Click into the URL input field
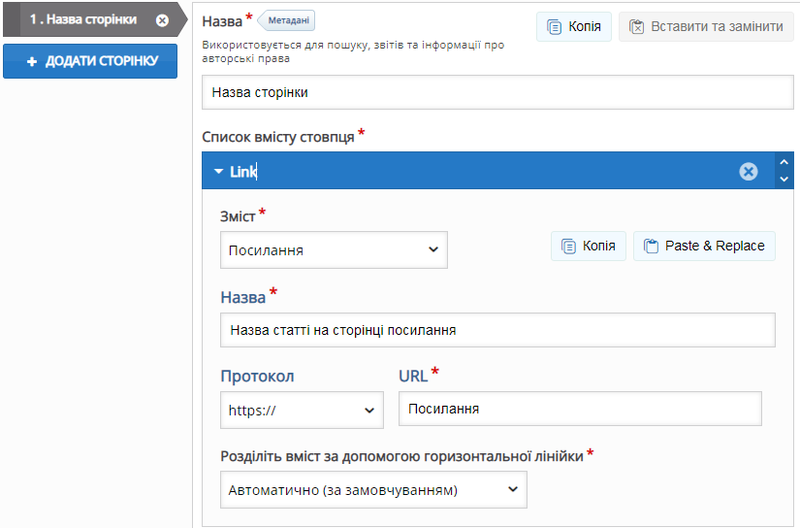This screenshot has height=528, width=800. click(x=579, y=409)
